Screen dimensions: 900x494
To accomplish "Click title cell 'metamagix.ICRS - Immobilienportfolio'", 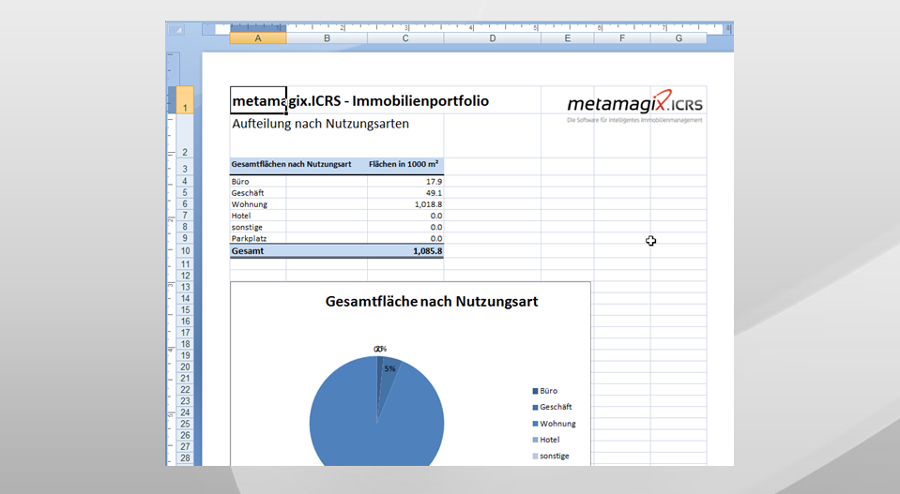I will click(360, 101).
